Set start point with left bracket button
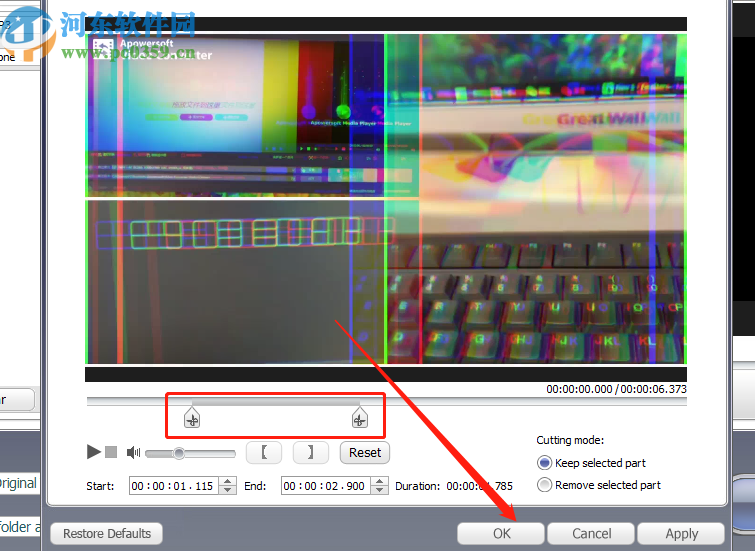The image size is (755, 551). pos(264,452)
